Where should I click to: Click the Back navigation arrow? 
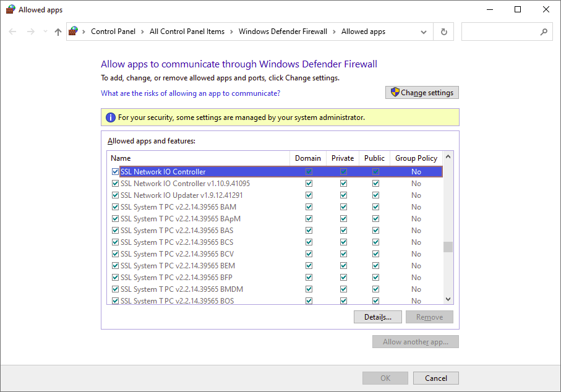coord(12,32)
